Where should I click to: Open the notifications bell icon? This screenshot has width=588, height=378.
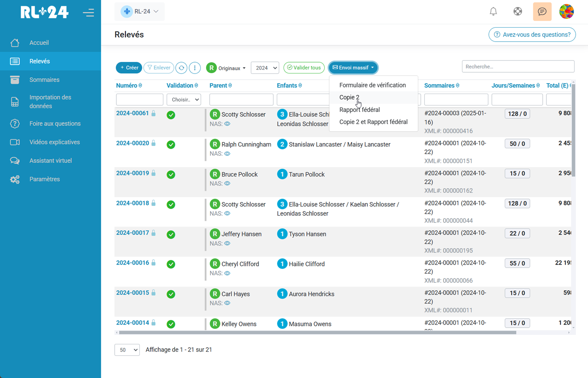pos(493,11)
